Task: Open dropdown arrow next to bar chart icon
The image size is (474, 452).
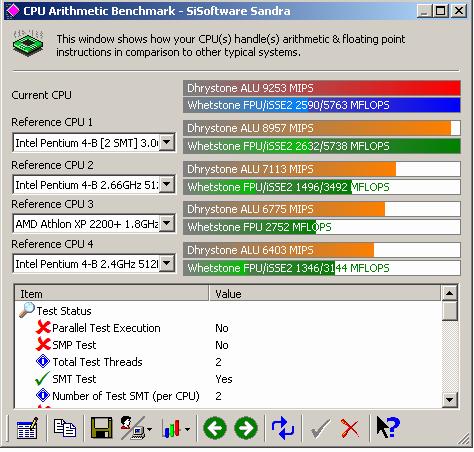Action: click(x=187, y=429)
